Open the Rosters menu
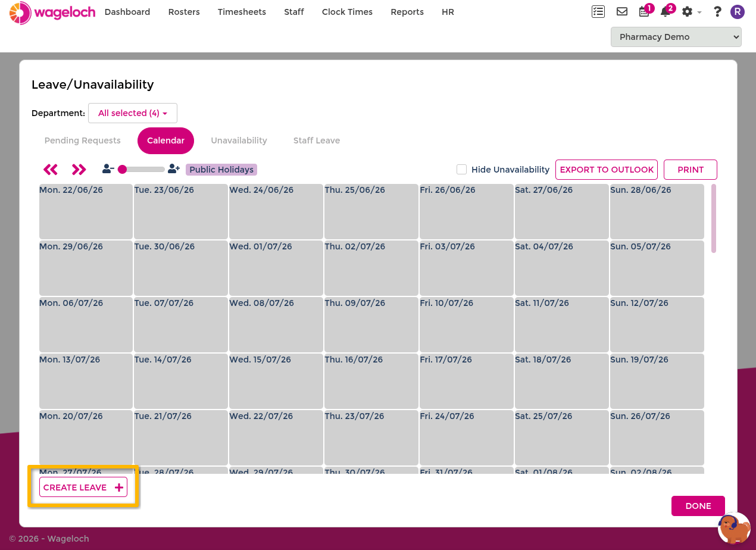The height and width of the screenshot is (550, 756). click(x=184, y=12)
